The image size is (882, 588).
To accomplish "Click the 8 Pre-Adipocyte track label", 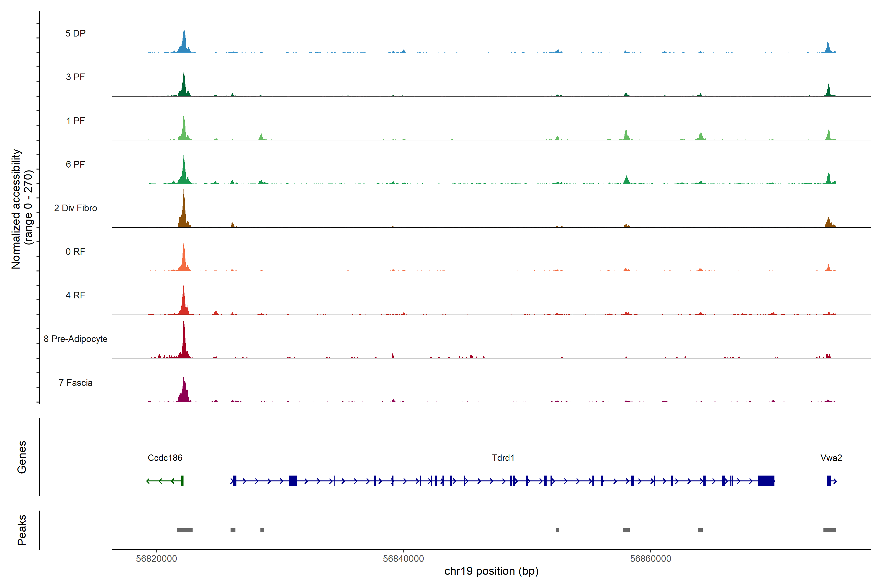I will click(x=75, y=339).
